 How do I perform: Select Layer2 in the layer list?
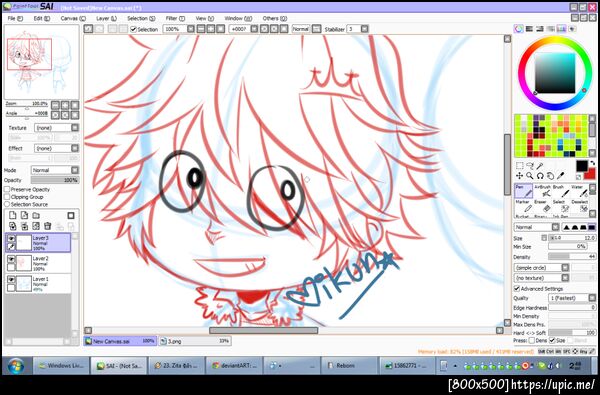(x=38, y=263)
